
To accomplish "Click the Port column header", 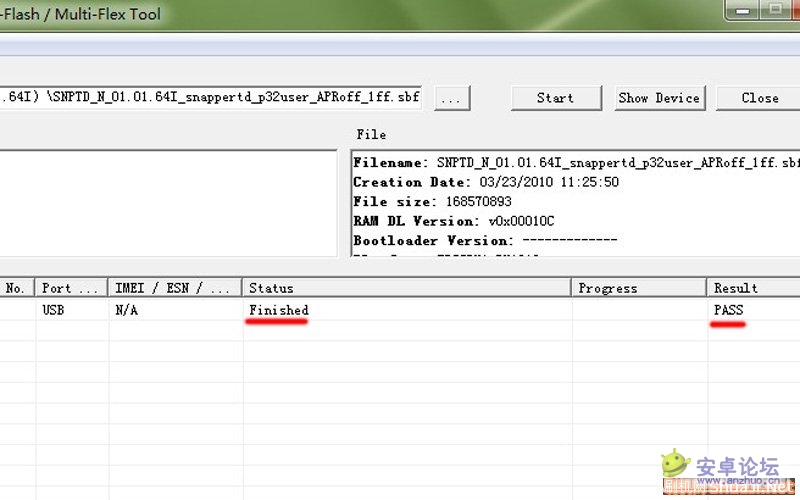I will [71, 288].
